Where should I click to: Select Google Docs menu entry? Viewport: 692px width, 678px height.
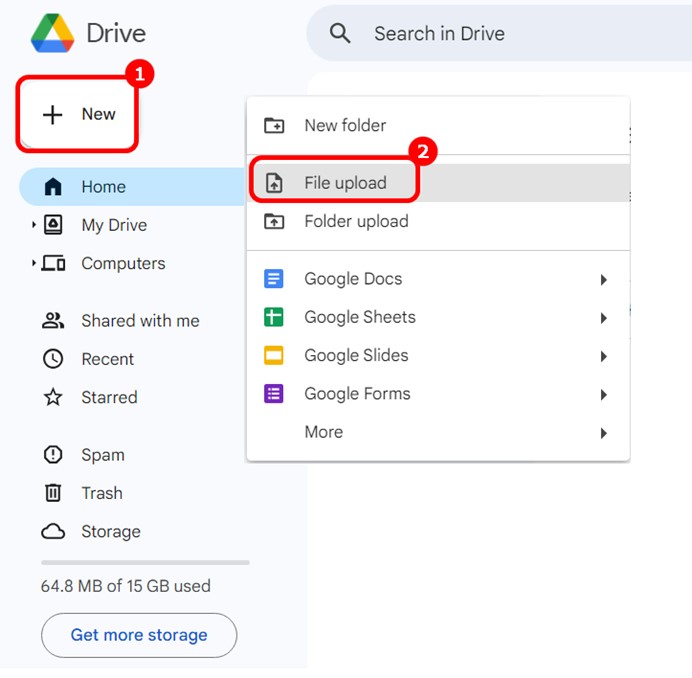(x=438, y=279)
